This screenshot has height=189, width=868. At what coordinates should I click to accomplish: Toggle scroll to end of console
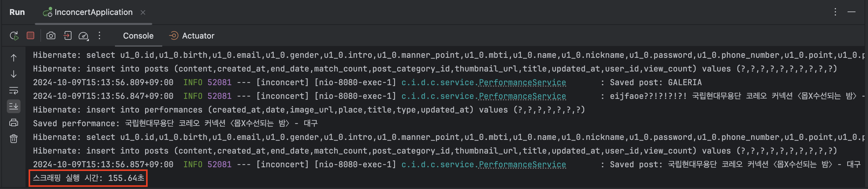click(13, 106)
